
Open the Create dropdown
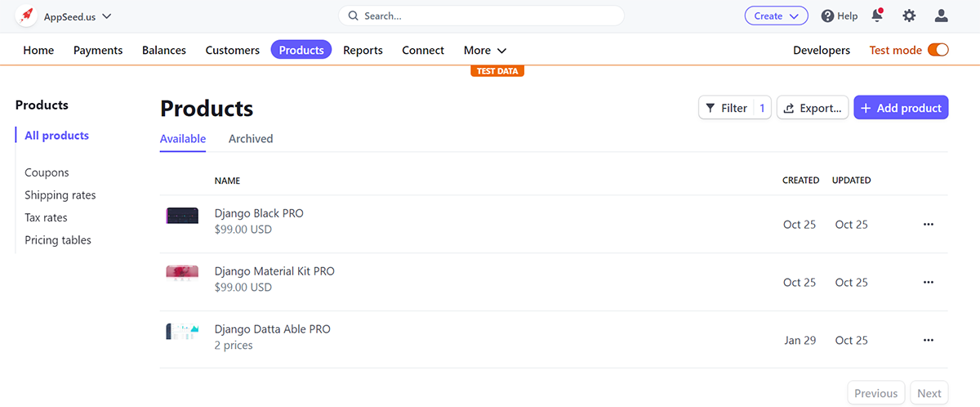tap(776, 16)
